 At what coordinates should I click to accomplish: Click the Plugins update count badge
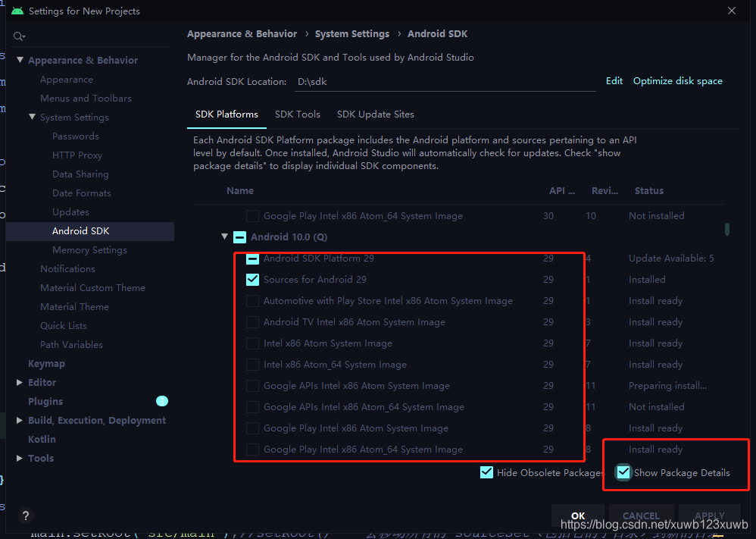[x=162, y=401]
